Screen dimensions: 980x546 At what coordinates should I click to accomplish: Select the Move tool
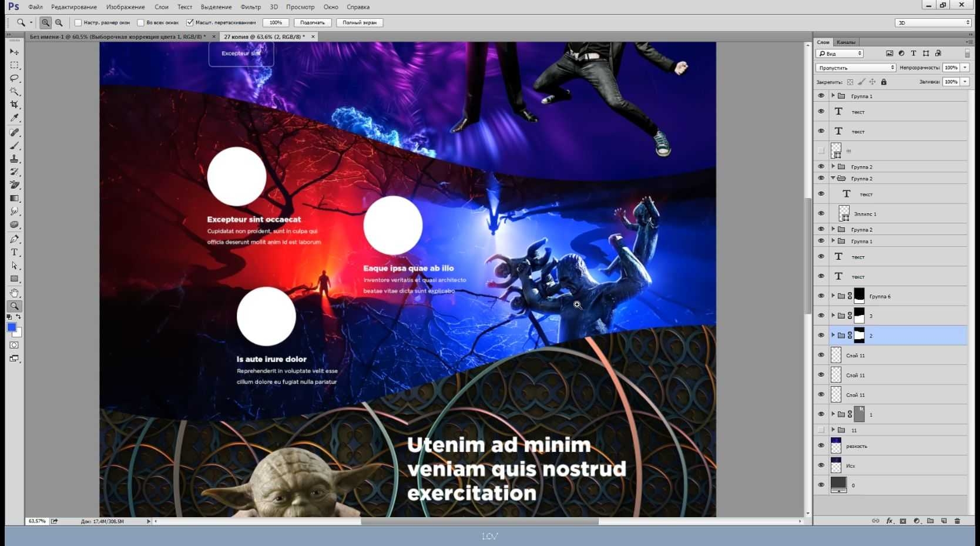click(x=15, y=52)
